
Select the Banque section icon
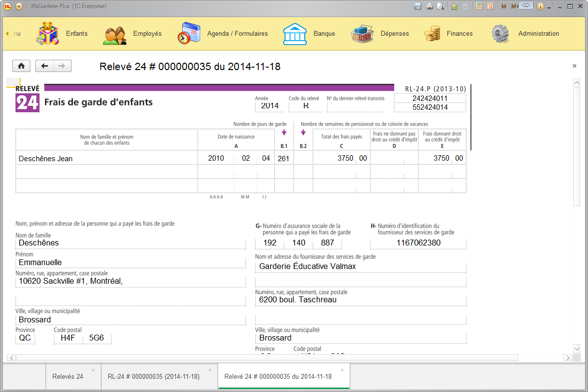(x=294, y=33)
